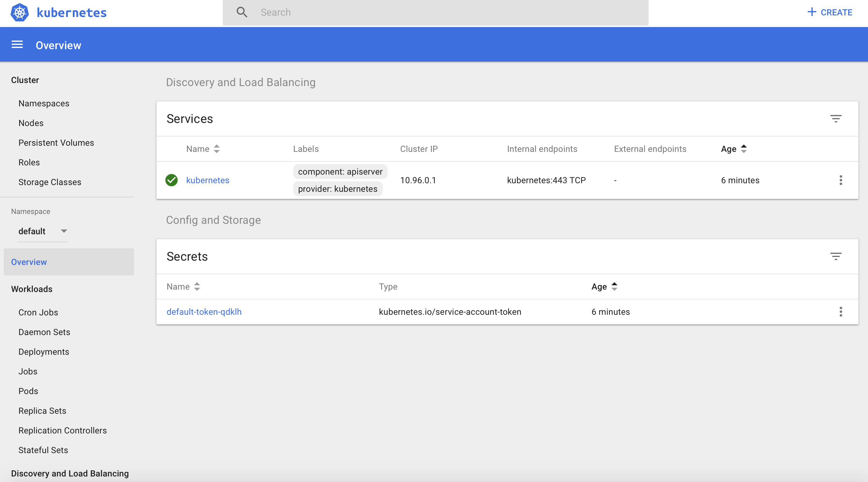This screenshot has width=868, height=482.
Task: Click the Overview sidebar item
Action: click(29, 262)
